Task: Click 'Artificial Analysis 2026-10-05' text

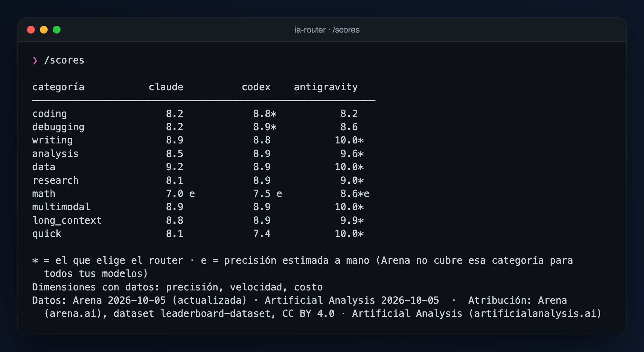Action: pyautogui.click(x=352, y=300)
